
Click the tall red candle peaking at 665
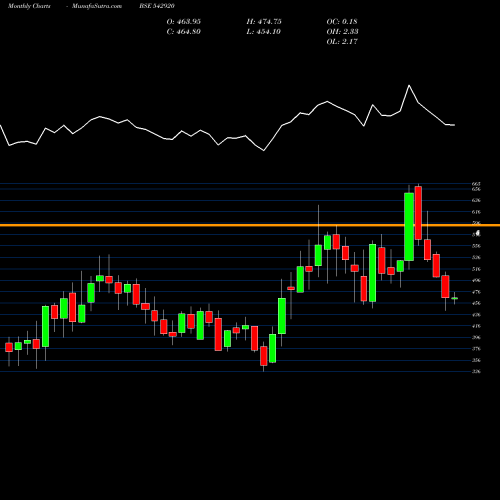(418, 213)
